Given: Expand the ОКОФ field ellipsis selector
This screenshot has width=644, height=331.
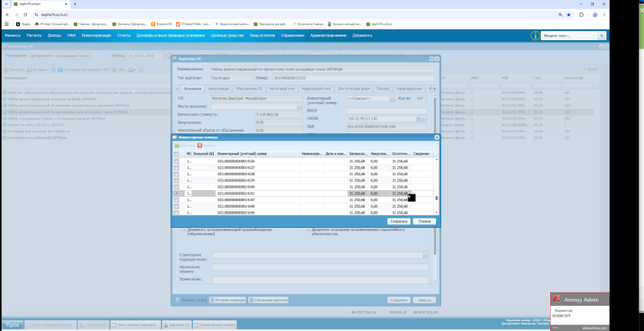Looking at the screenshot, I should pyautogui.click(x=423, y=119).
